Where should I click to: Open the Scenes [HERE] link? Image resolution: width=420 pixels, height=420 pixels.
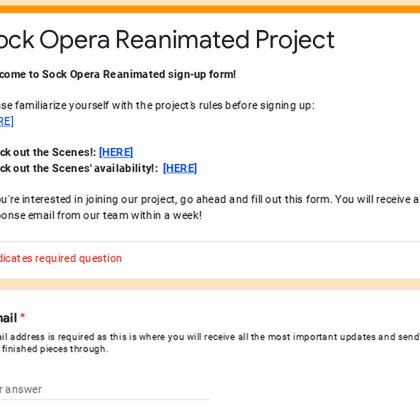pos(116,152)
